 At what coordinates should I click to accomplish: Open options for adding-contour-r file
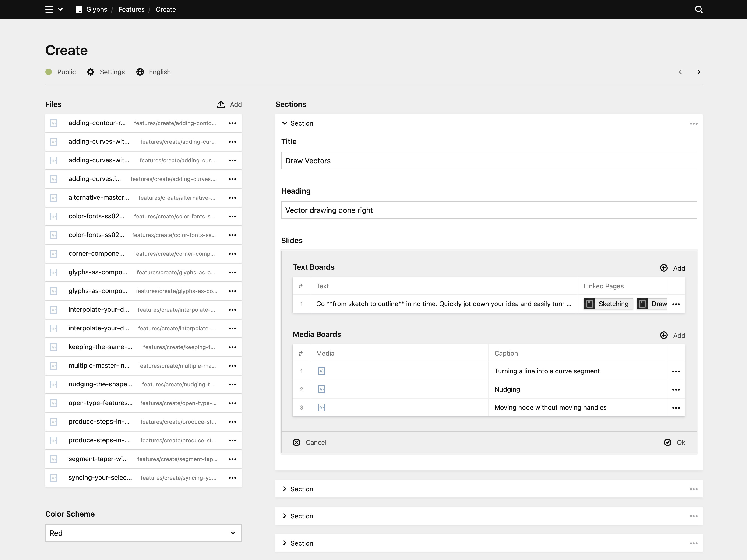click(232, 123)
